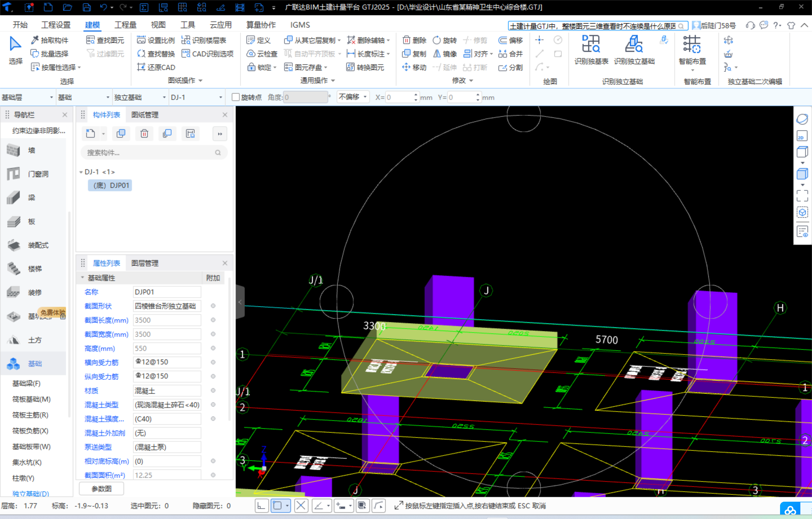
Task: Toggle 附加 dot for 材质 row
Action: click(x=213, y=390)
